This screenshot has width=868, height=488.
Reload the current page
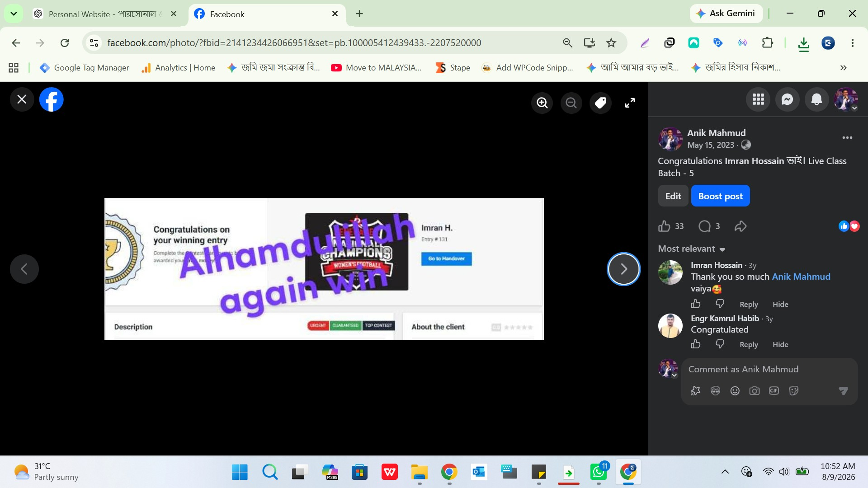(x=65, y=43)
